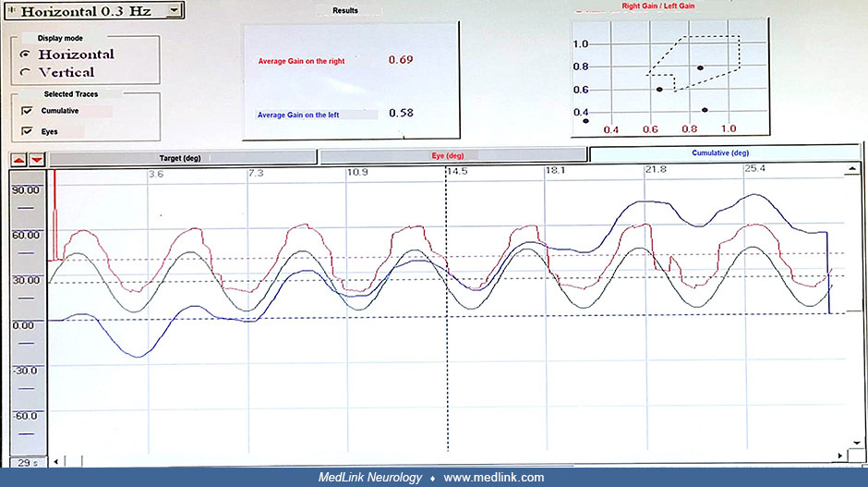This screenshot has height=487, width=868.
Task: Click the 29 s duration field
Action: coord(28,462)
